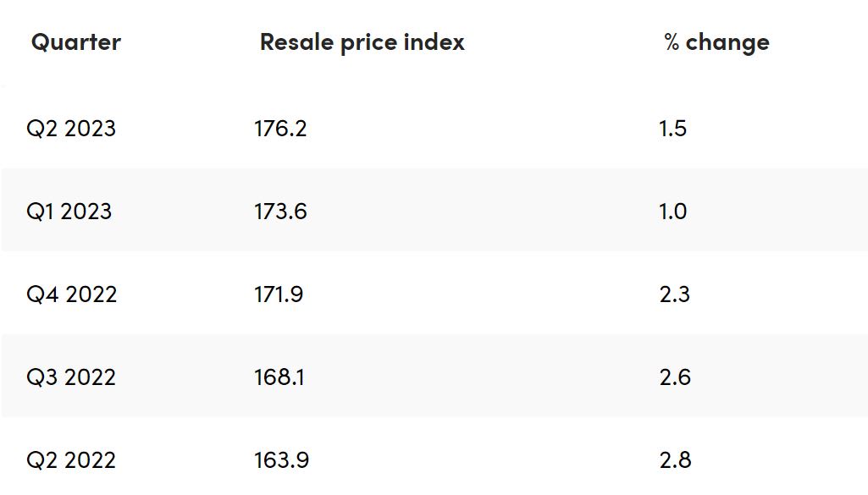Pick the 2.8 percent change value
This screenshot has width=868, height=495.
coord(675,460)
